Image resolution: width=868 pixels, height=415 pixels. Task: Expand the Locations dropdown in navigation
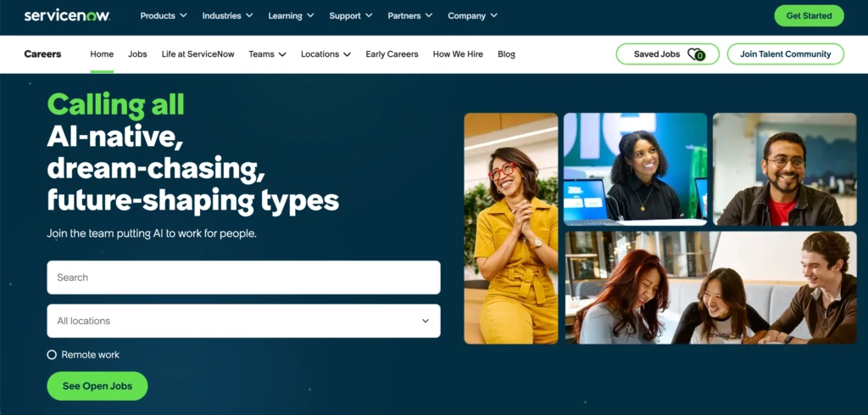pos(326,54)
